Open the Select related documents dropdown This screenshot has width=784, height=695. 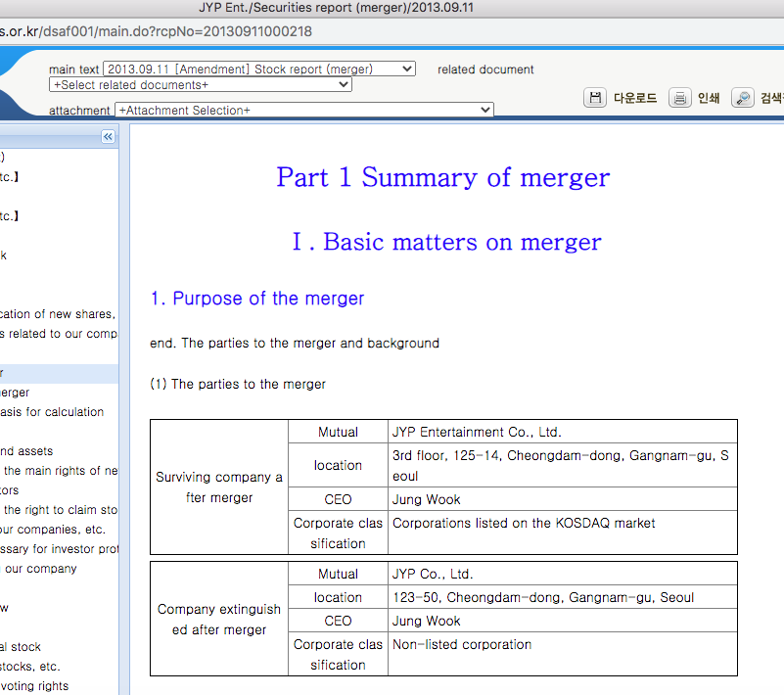201,85
